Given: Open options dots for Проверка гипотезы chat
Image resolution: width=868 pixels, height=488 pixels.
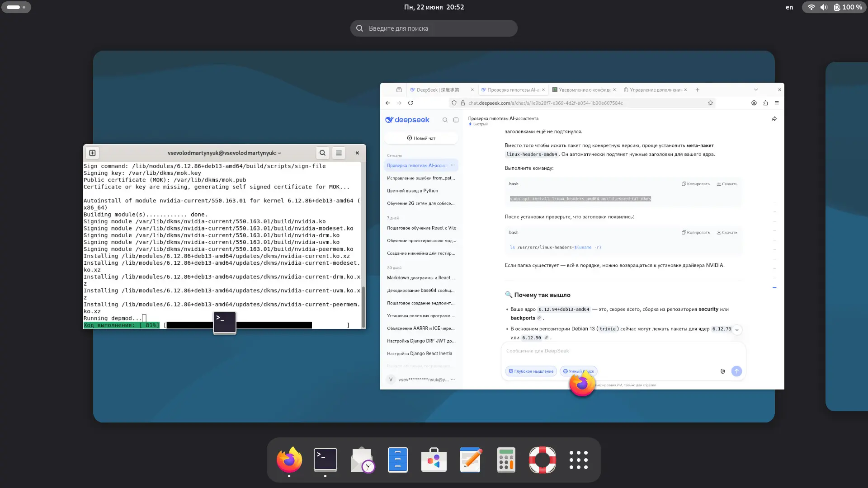Looking at the screenshot, I should pos(453,165).
